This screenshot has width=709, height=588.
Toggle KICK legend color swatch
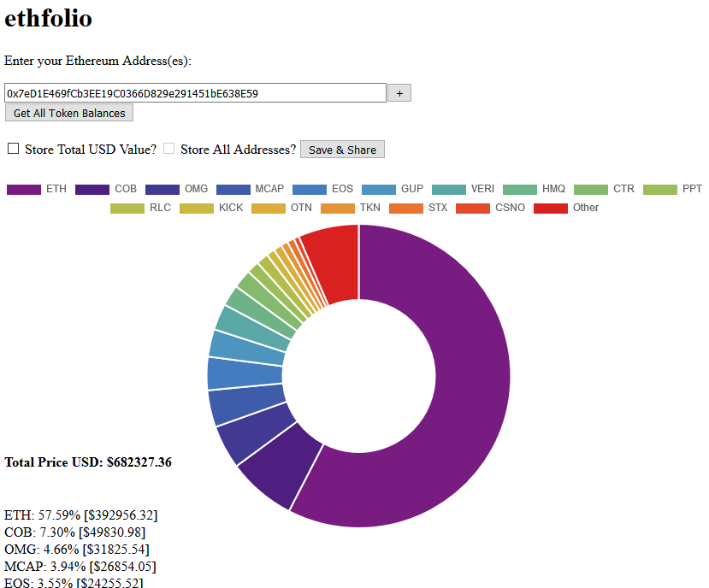pyautogui.click(x=197, y=209)
